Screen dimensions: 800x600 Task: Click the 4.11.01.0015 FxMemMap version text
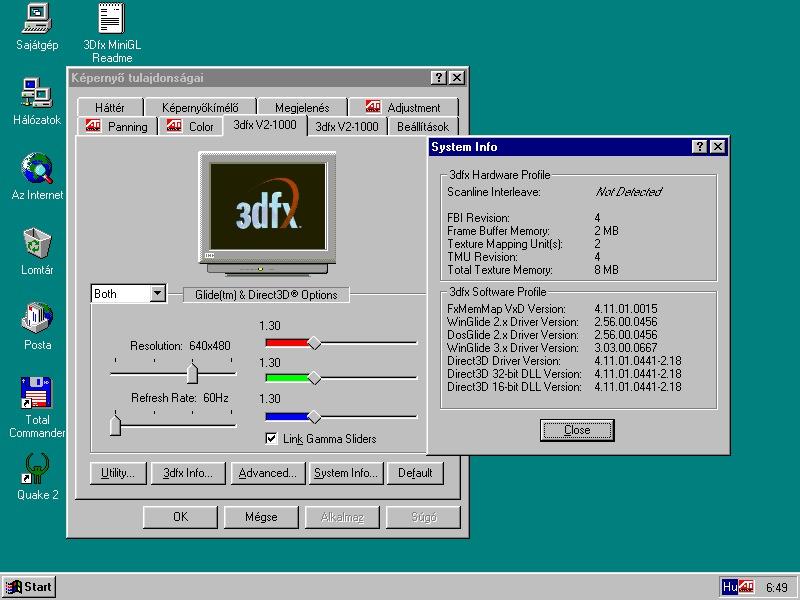pos(626,309)
